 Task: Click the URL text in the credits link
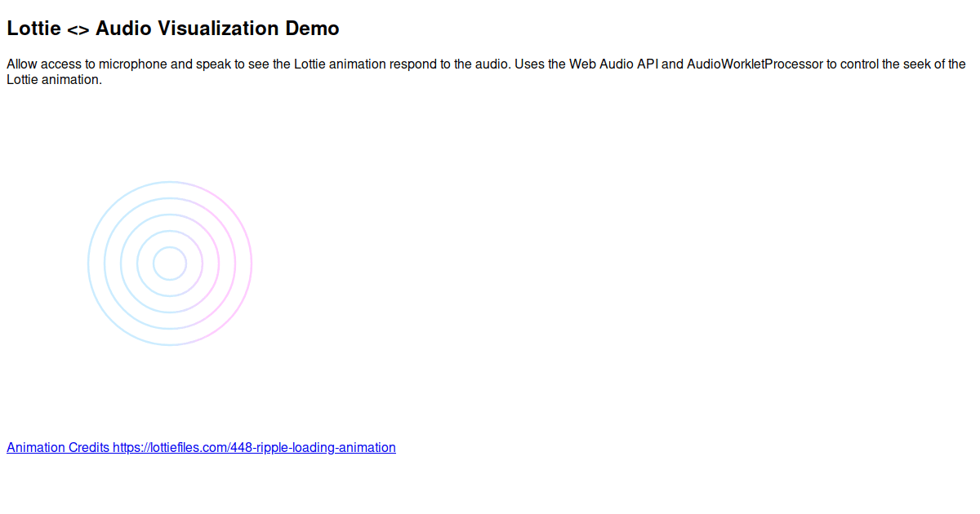(x=253, y=447)
